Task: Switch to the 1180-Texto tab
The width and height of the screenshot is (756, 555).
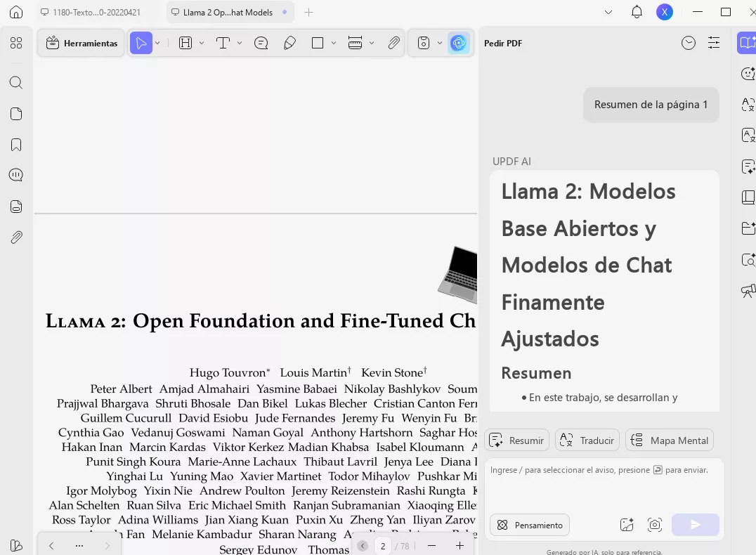Action: coord(91,13)
